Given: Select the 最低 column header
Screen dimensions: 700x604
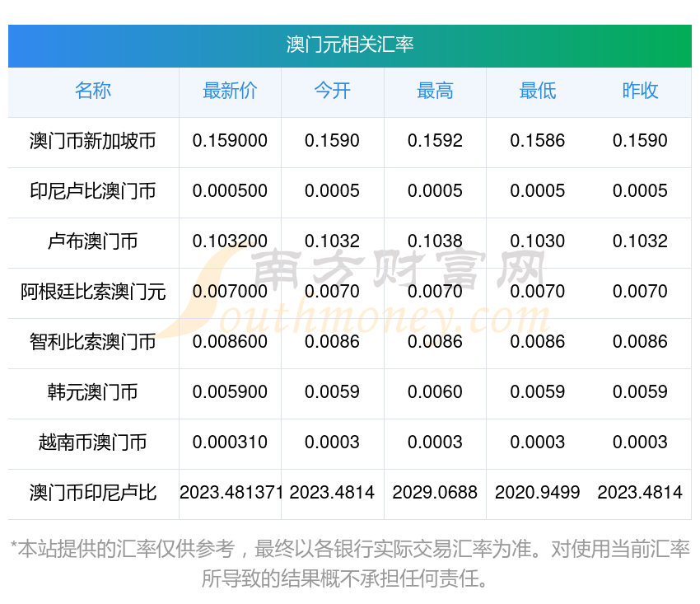Looking at the screenshot, I should coord(538,91).
